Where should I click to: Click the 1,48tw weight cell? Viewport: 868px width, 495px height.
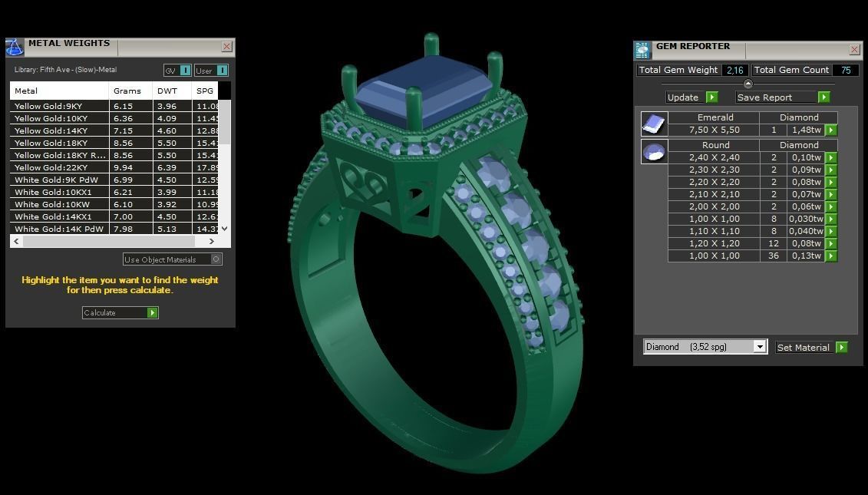pyautogui.click(x=806, y=130)
